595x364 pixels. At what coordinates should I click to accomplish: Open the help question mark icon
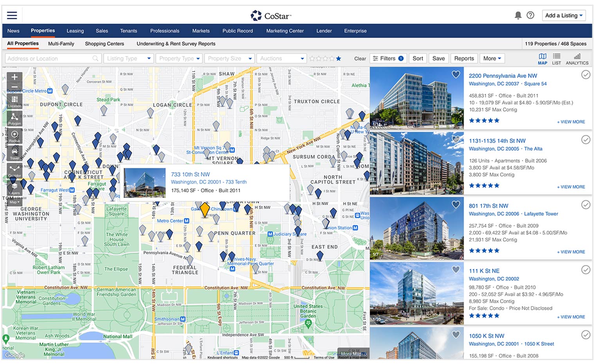pyautogui.click(x=530, y=15)
